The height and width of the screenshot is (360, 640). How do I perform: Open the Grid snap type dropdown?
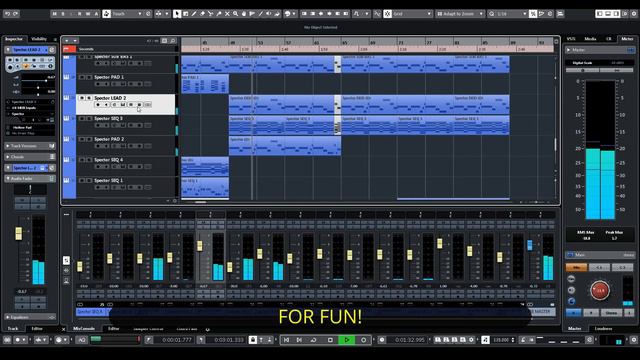tap(412, 14)
